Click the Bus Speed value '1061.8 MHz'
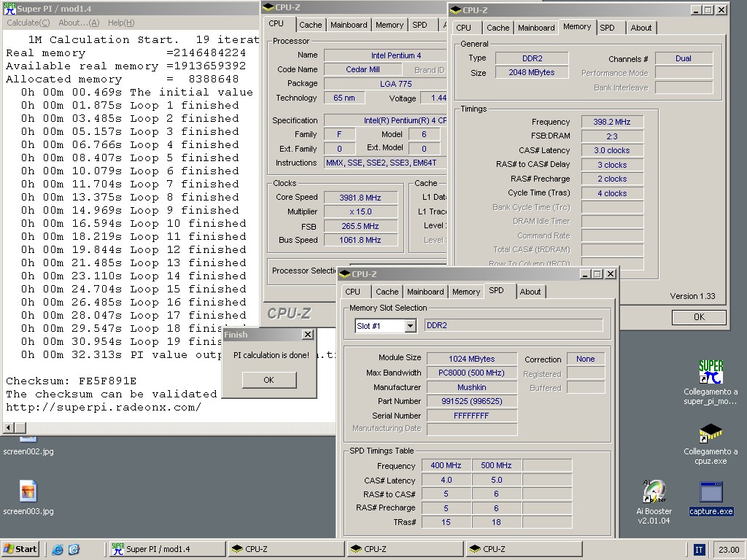747x560 pixels. pyautogui.click(x=360, y=240)
